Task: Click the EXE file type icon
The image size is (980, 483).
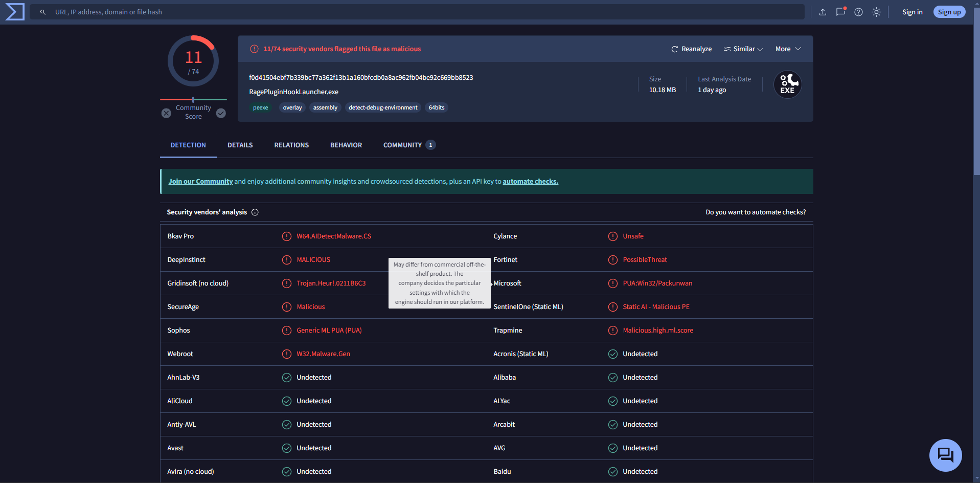Action: coord(787,84)
